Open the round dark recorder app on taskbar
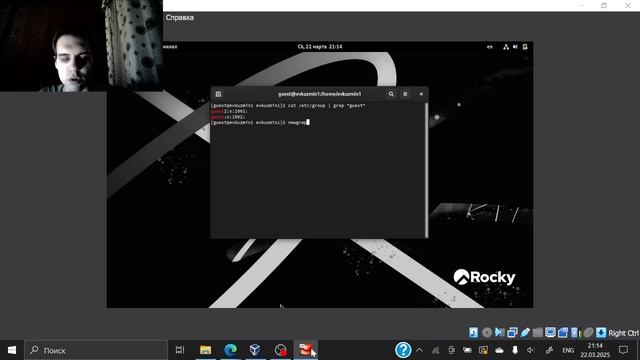Image resolution: width=640 pixels, height=360 pixels. pyautogui.click(x=280, y=350)
